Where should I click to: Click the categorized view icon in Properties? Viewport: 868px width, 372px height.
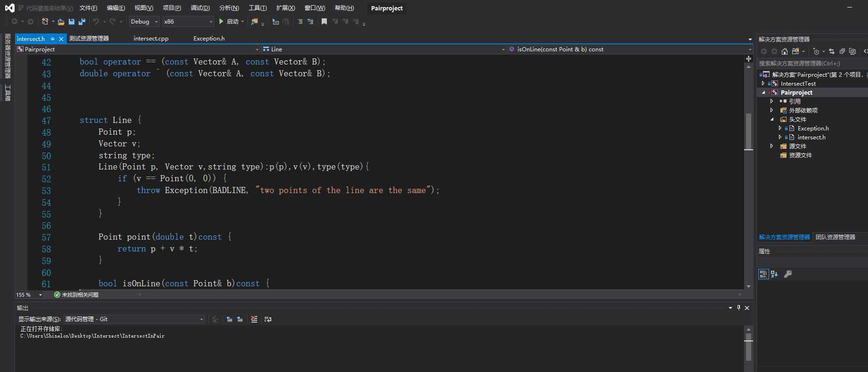point(763,274)
